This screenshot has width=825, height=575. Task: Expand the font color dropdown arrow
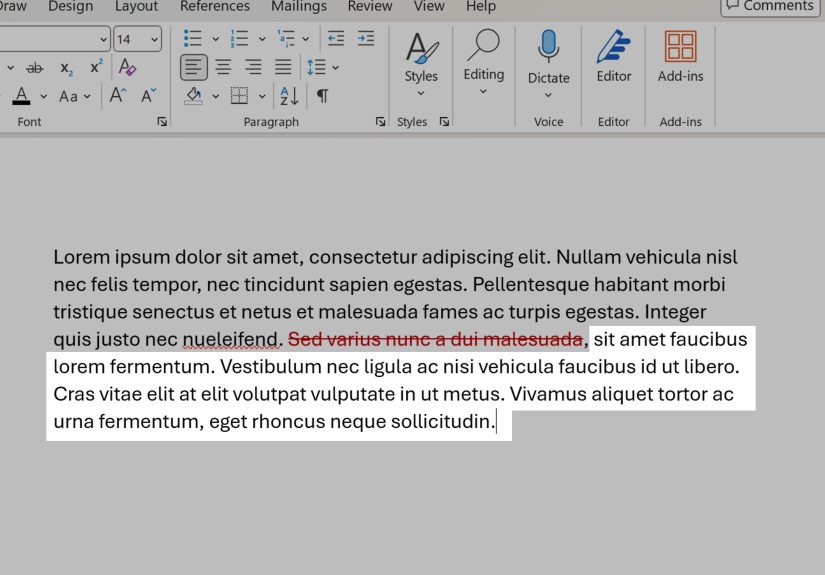click(43, 96)
